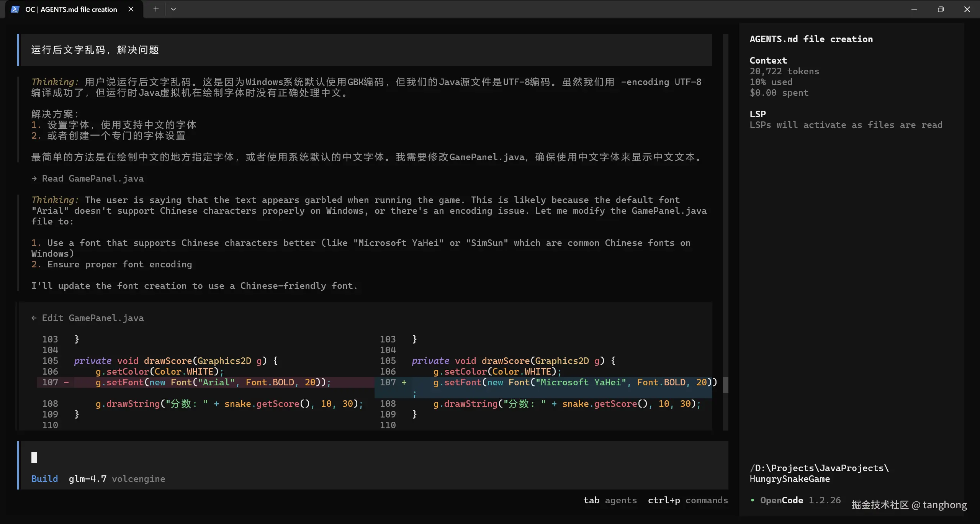
Task: Click the PowerShell icon in the tab
Action: 15,9
